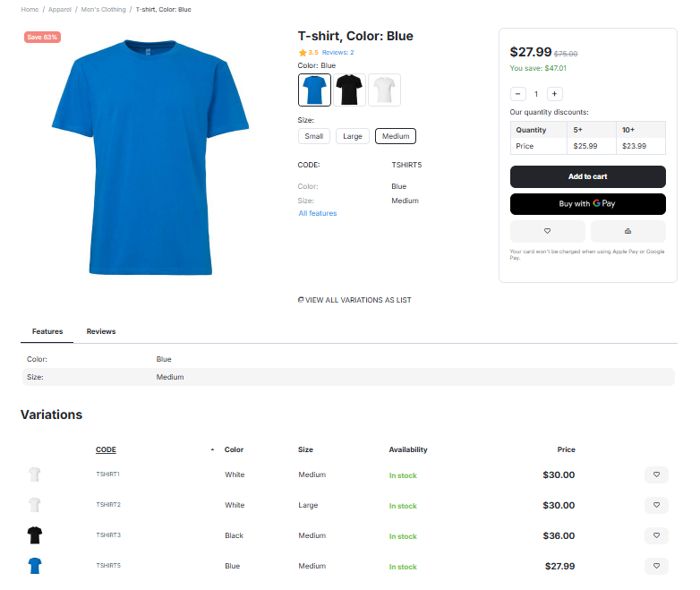This screenshot has height=590, width=700.
Task: Click the Price column header
Action: click(x=566, y=449)
